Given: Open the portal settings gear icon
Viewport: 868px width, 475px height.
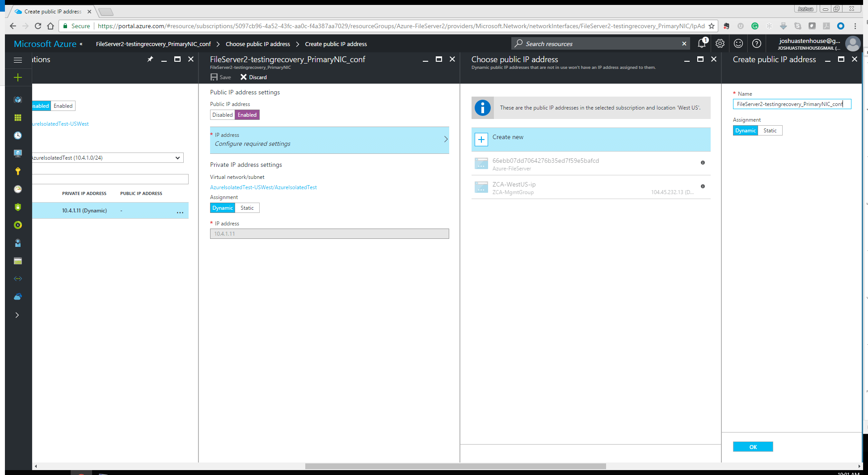Looking at the screenshot, I should pyautogui.click(x=720, y=43).
